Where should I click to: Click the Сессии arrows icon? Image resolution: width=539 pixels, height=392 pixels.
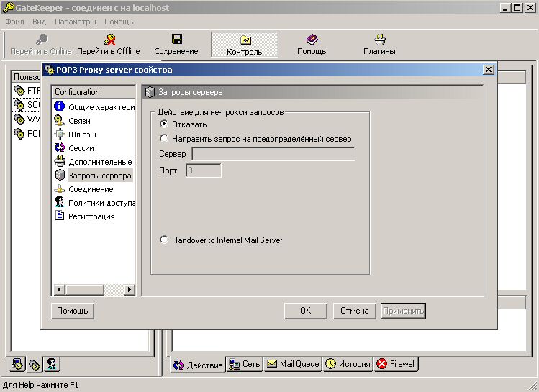coord(60,147)
